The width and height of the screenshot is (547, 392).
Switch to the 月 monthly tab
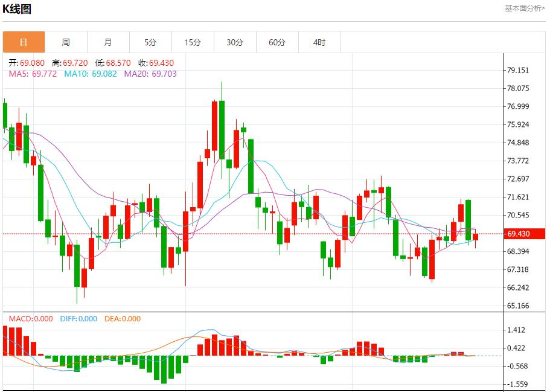tap(108, 42)
